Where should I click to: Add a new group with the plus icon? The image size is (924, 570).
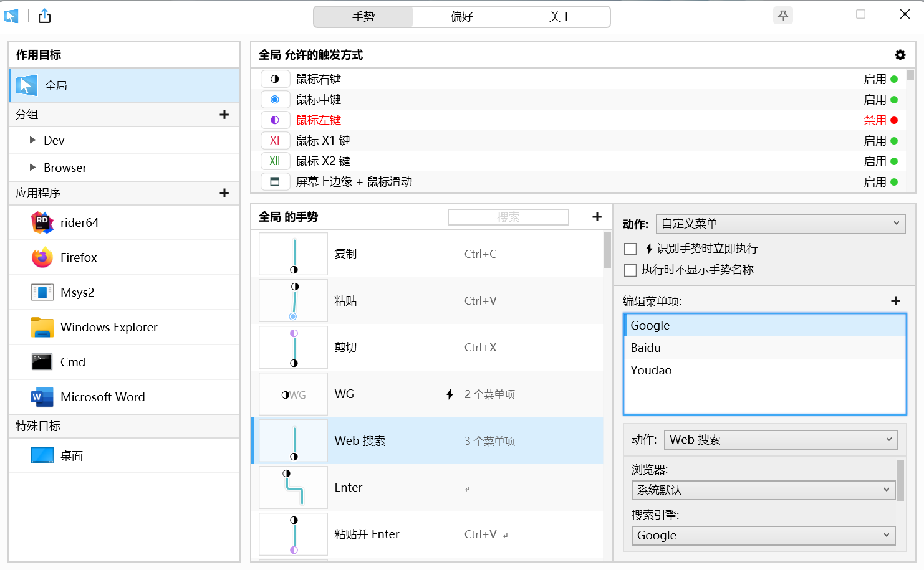coord(224,115)
